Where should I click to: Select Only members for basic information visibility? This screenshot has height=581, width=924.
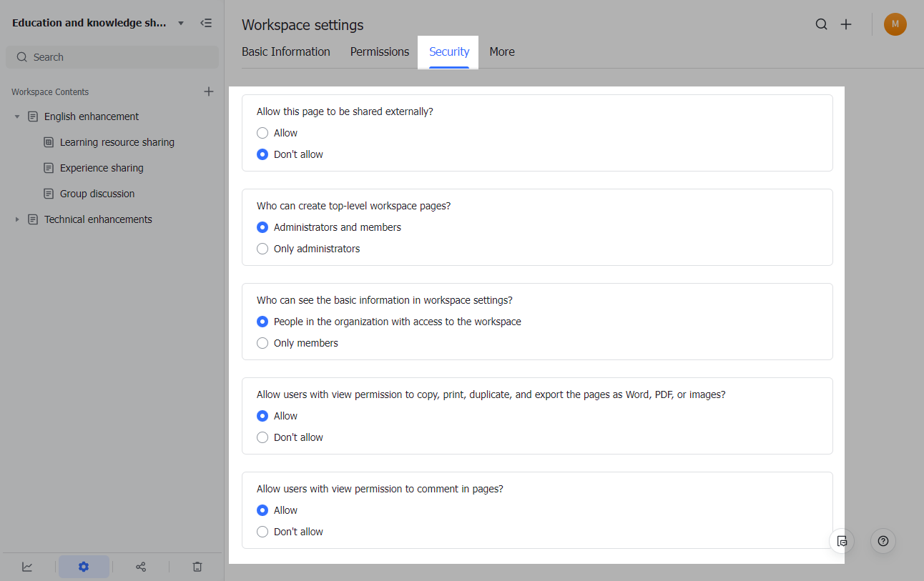click(x=262, y=342)
